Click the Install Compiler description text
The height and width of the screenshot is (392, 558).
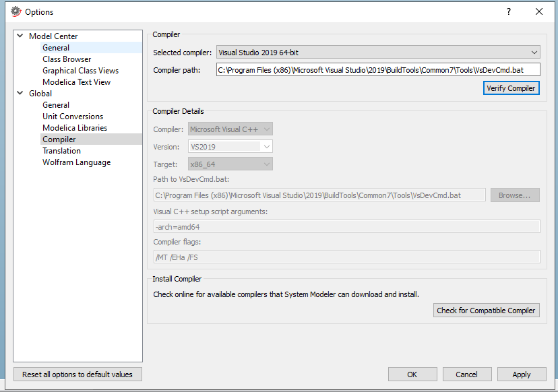[286, 294]
